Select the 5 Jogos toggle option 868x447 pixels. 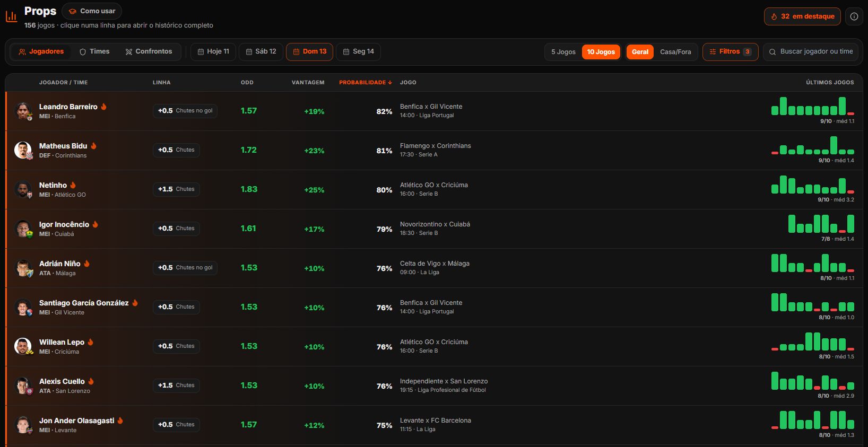(563, 52)
